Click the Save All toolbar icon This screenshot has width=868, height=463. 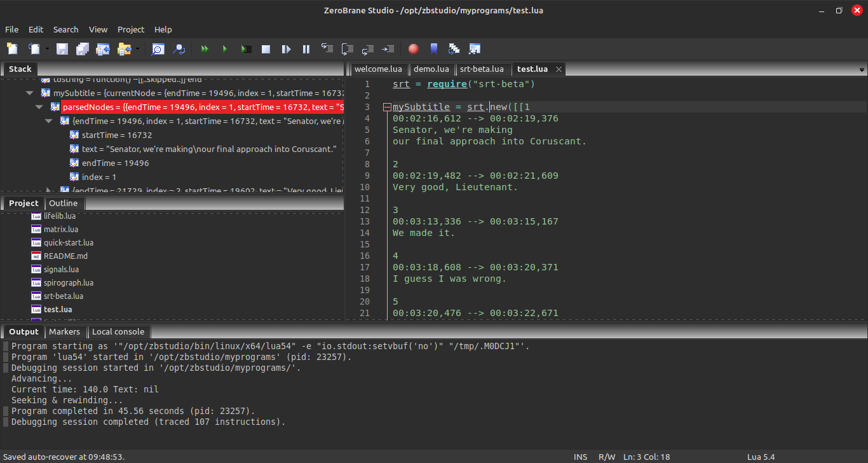coord(83,49)
